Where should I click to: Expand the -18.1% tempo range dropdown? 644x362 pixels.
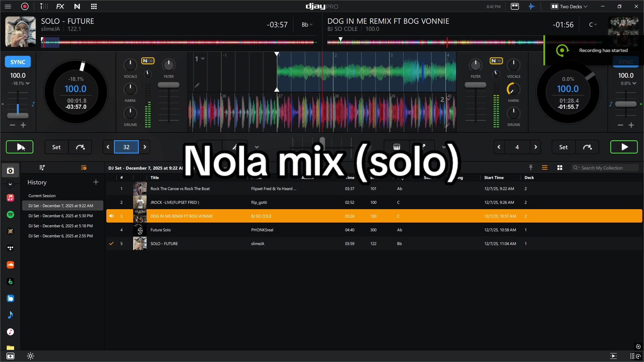[20, 83]
